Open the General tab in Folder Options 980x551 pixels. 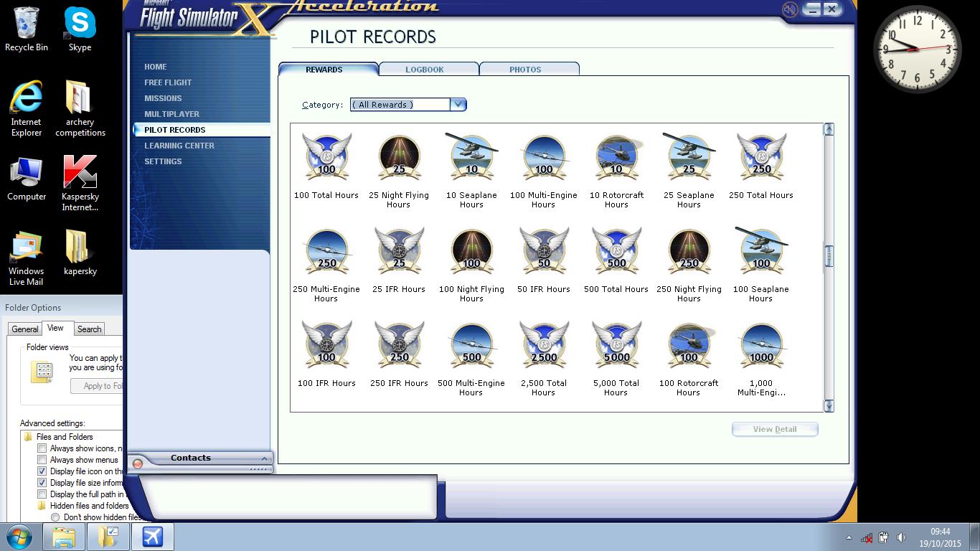25,329
